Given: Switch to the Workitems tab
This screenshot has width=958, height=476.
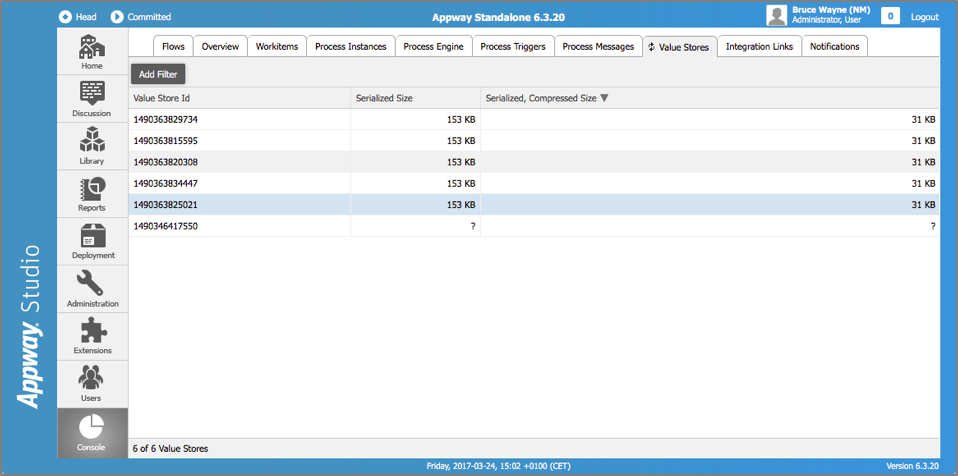Looking at the screenshot, I should click(x=277, y=46).
